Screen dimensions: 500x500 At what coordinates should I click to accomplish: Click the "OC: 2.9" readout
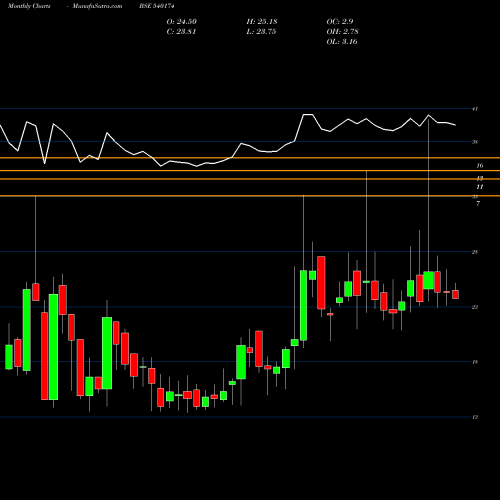click(x=340, y=22)
